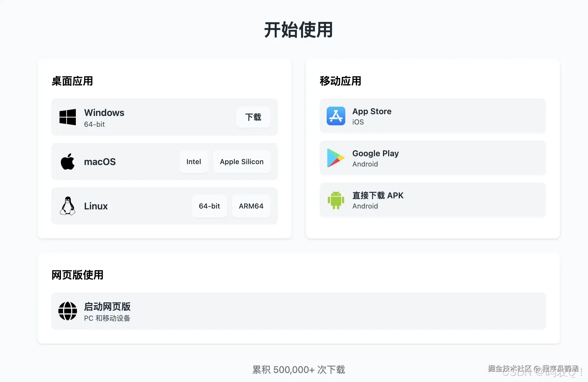588x382 pixels.
Task: Click the Google Play triangle icon
Action: [x=336, y=158]
